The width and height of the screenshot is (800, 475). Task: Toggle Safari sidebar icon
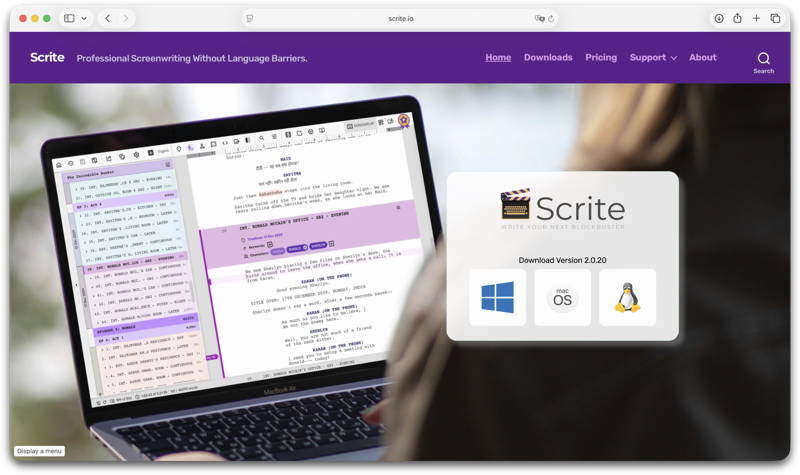pyautogui.click(x=69, y=18)
